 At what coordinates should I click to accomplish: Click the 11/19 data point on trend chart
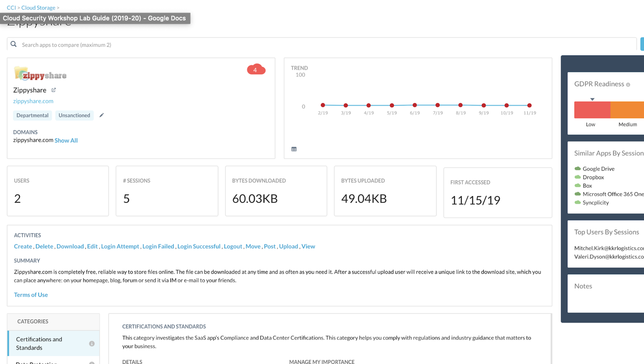530,105
